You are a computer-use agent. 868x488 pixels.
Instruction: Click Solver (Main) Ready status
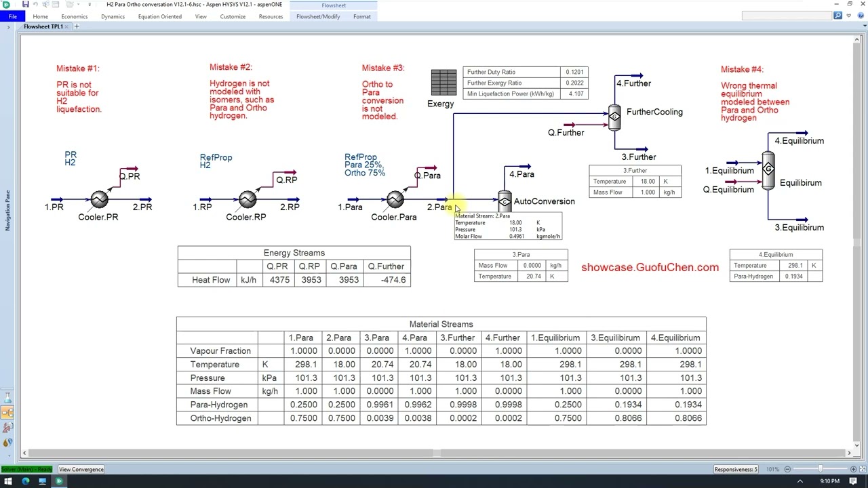coord(27,469)
